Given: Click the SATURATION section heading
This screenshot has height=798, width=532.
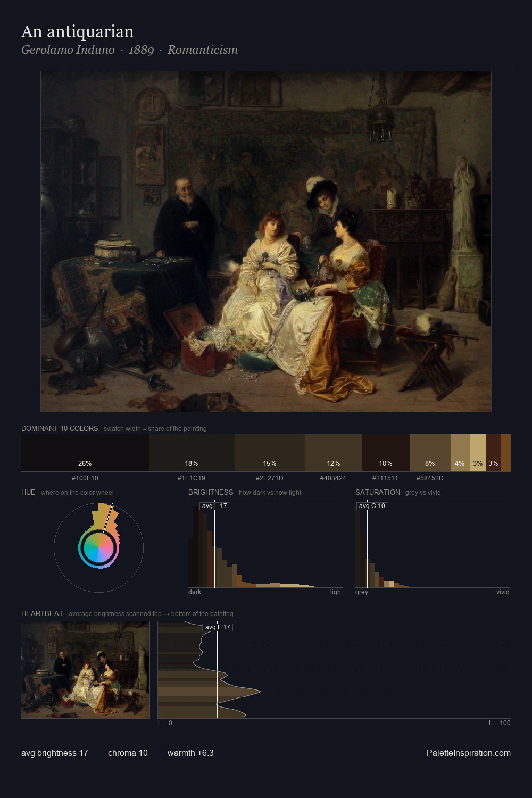Looking at the screenshot, I should pyautogui.click(x=378, y=492).
